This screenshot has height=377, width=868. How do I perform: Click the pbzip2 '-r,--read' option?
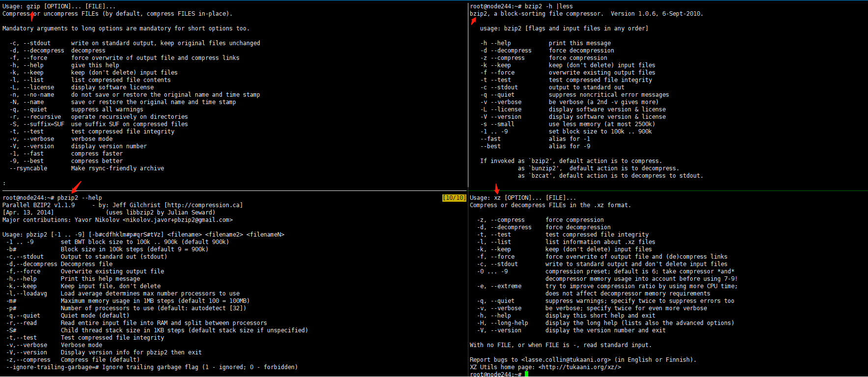[x=22, y=323]
